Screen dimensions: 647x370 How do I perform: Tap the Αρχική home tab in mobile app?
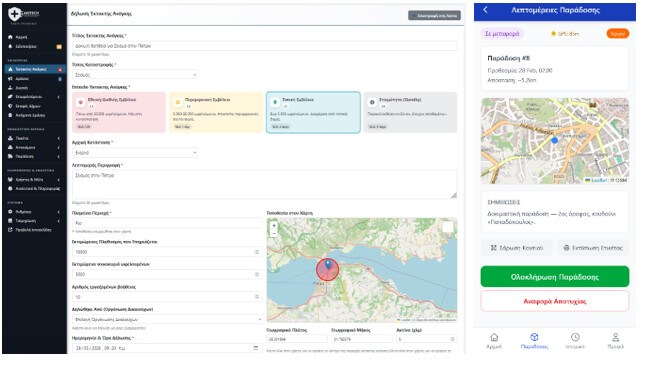[x=494, y=341]
